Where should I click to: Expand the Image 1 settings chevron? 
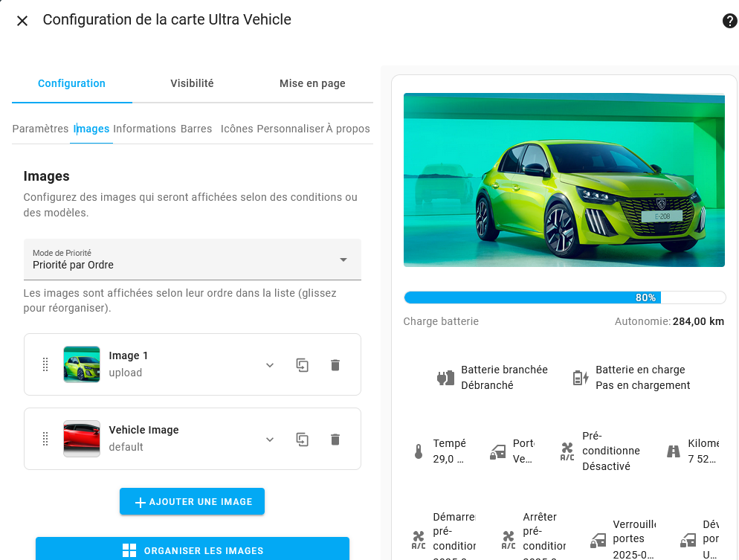(x=270, y=365)
